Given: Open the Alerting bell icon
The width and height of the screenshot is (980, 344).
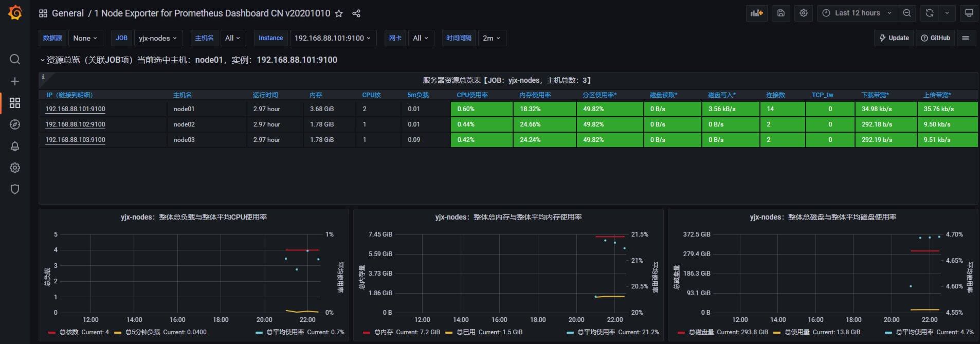Looking at the screenshot, I should [15, 146].
